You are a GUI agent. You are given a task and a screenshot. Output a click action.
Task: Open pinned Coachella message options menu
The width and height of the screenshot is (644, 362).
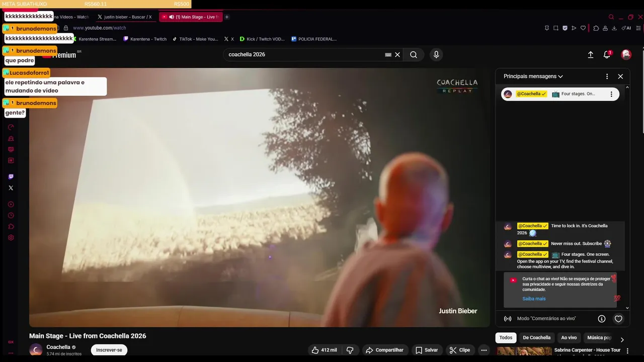611,94
